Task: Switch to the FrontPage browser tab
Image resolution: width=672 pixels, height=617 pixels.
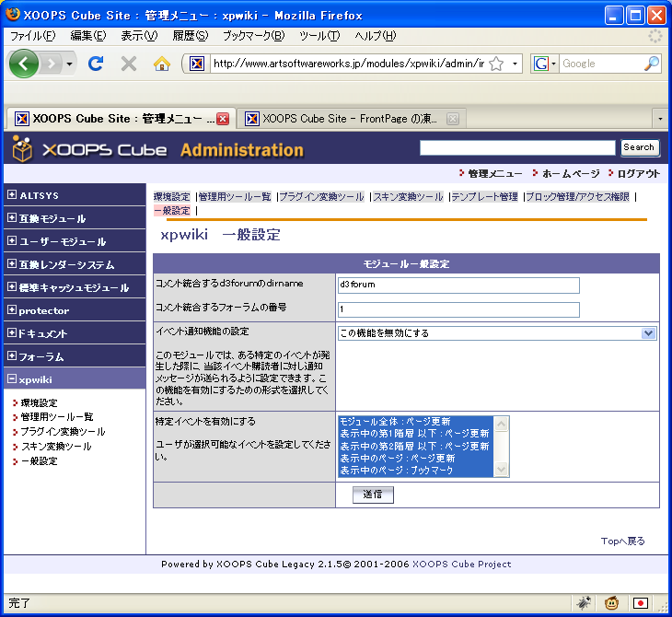Action: tap(350, 119)
